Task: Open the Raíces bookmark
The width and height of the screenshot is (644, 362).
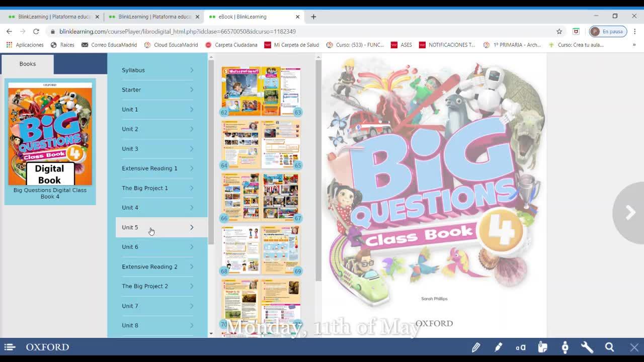Action: pos(62,45)
